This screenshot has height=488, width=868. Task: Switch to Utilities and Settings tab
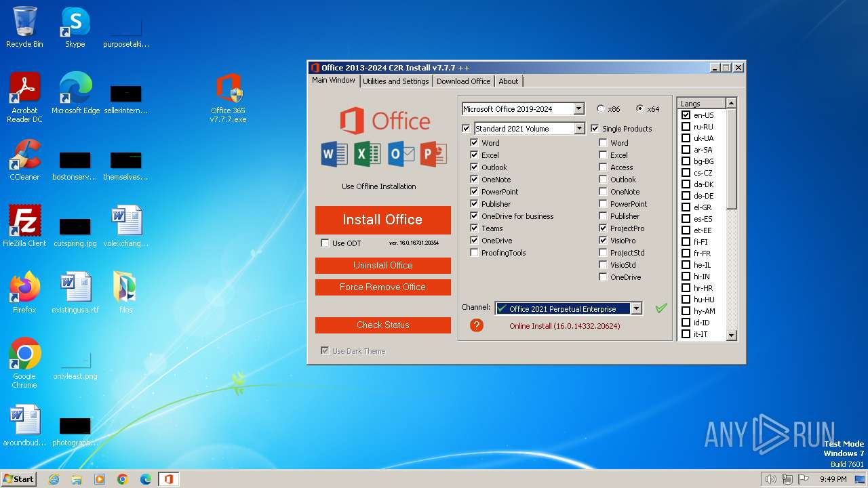[395, 81]
